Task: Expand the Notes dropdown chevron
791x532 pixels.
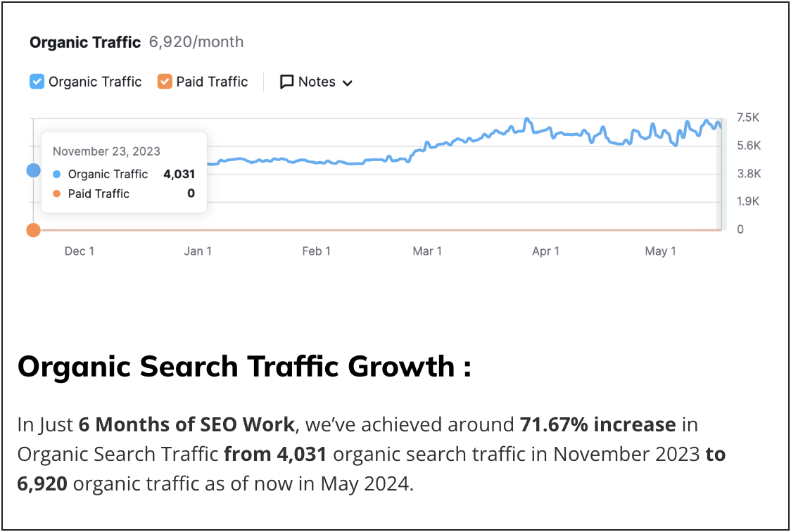Action: [347, 83]
